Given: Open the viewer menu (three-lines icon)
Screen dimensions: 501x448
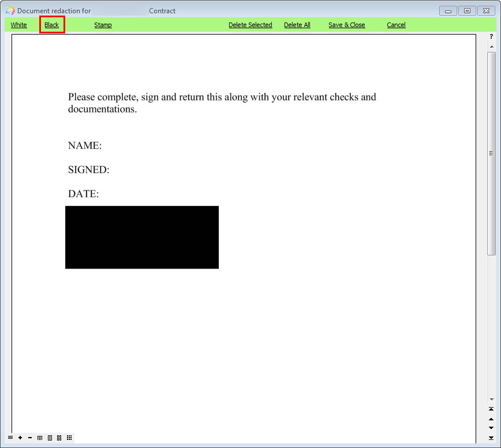Looking at the screenshot, I should point(10,438).
